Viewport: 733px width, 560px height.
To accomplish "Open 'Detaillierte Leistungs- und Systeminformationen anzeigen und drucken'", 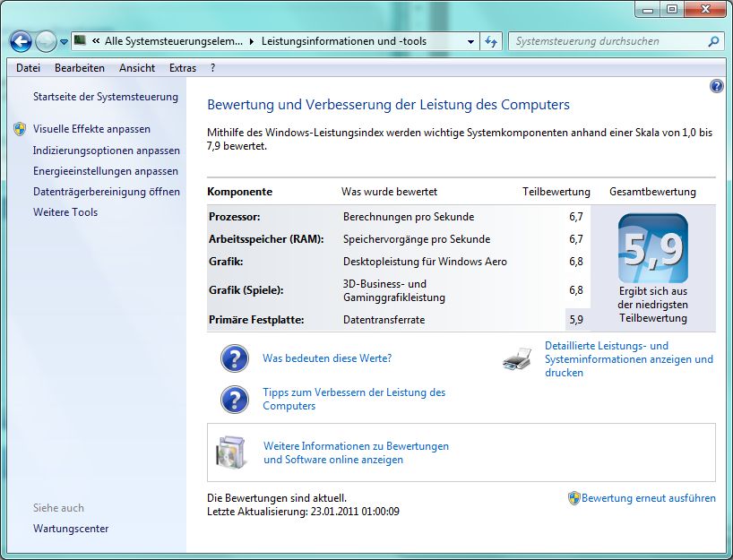I will (629, 359).
